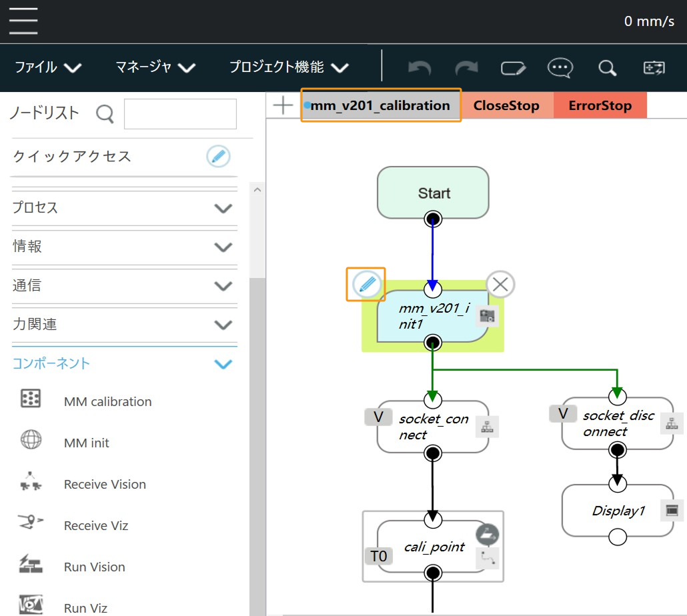The height and width of the screenshot is (616, 687).
Task: Click the magnifier search icon in toolbar
Action: 607,67
